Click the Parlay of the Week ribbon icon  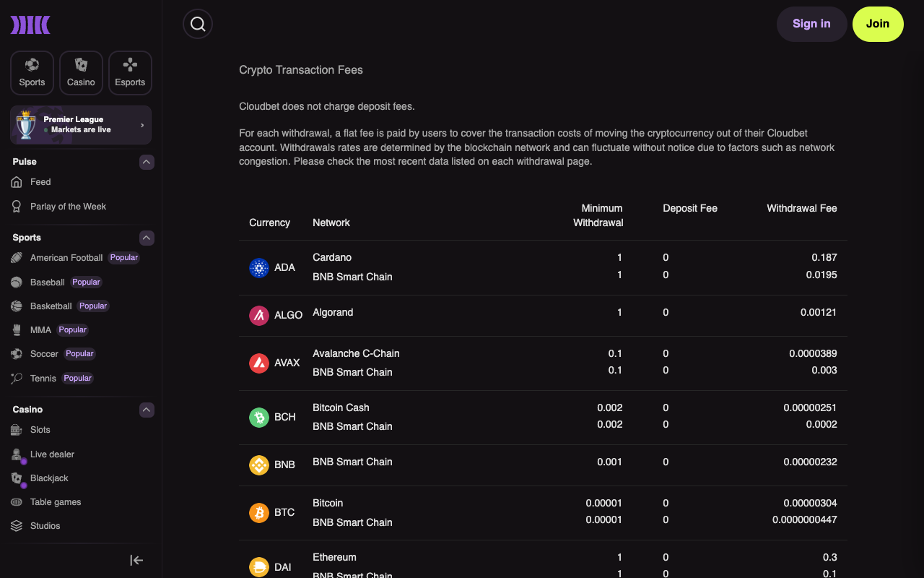(x=17, y=207)
